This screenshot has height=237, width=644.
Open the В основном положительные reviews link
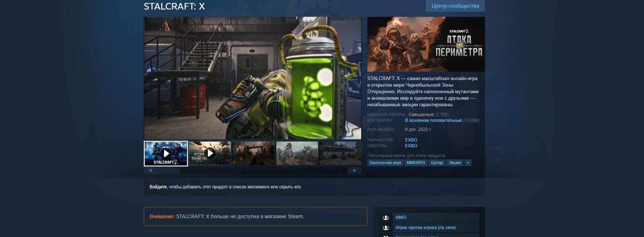coord(433,120)
